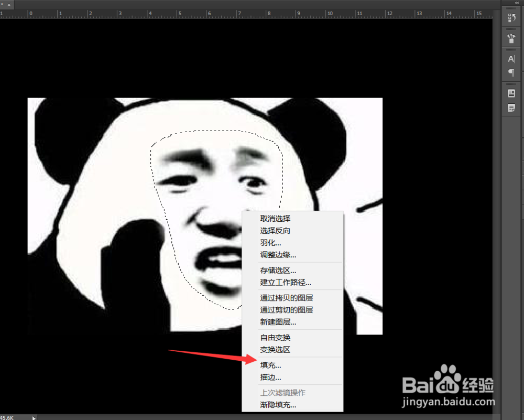Screen dimensions: 524x420
Task: Choose 渐隐填充... menu entry
Action: click(292, 405)
